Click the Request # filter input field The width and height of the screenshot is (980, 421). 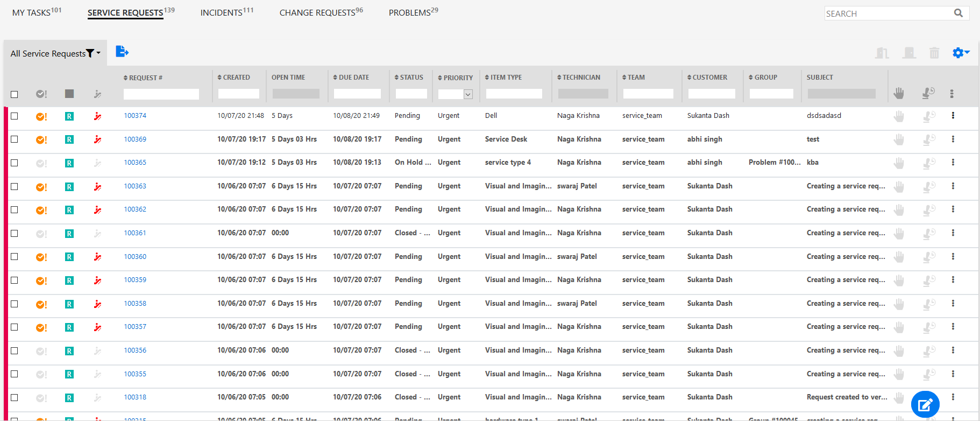pyautogui.click(x=161, y=94)
